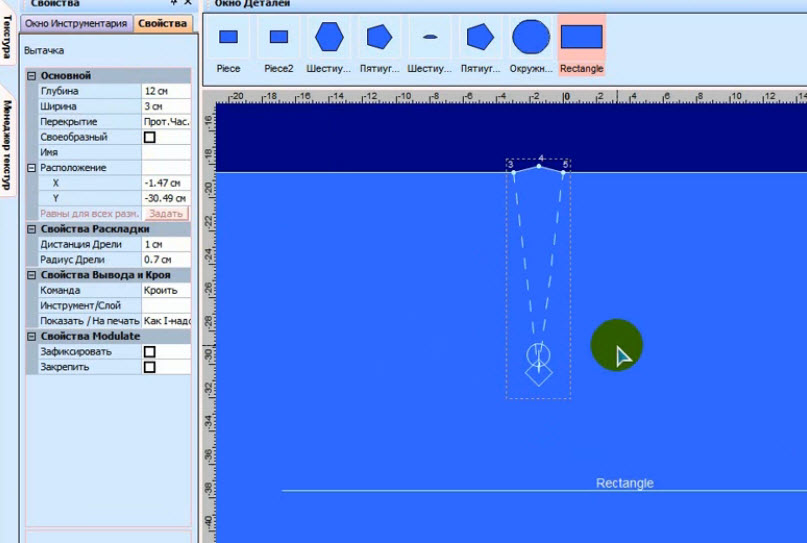Select the Piece thumbnail in pieces window
The height and width of the screenshot is (543, 807).
click(228, 45)
